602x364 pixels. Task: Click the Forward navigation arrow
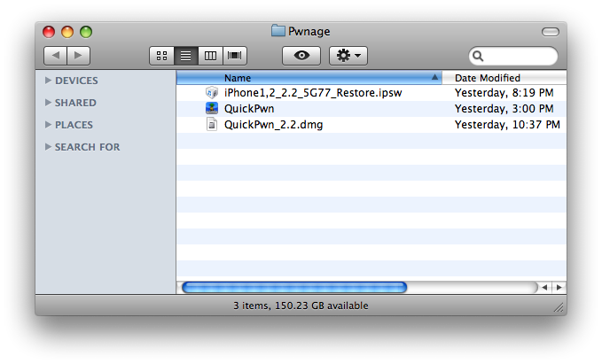click(78, 56)
